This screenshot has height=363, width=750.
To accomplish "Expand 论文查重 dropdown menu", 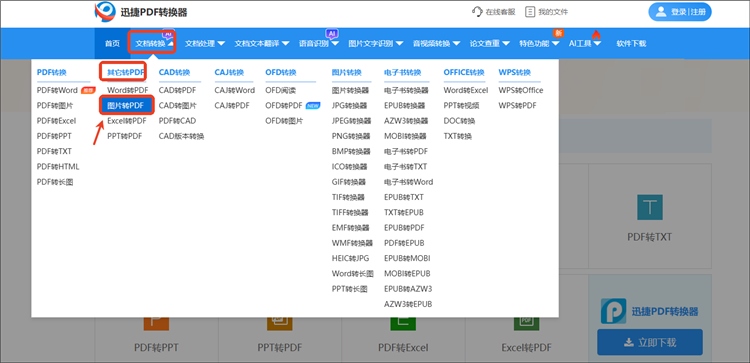I will (490, 44).
